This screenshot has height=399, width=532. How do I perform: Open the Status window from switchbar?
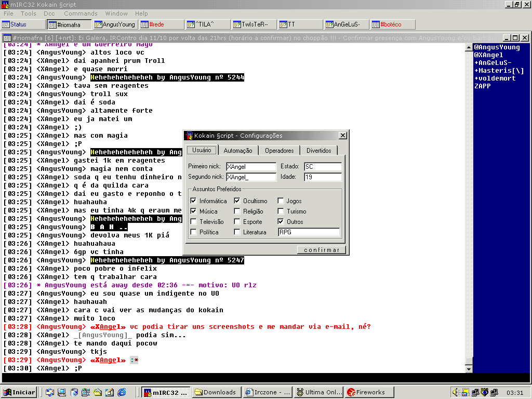point(23,24)
